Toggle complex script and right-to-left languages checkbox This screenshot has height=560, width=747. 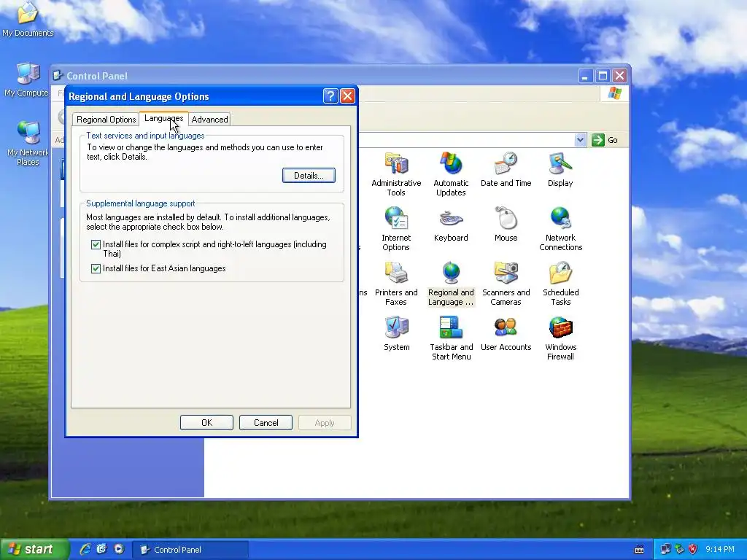tap(96, 244)
